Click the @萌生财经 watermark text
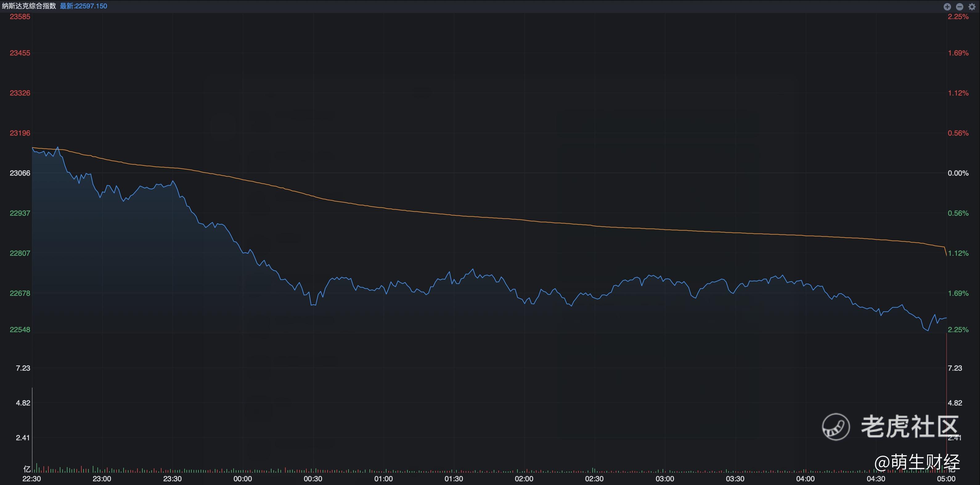Viewport: 980px width, 485px height. tap(917, 462)
